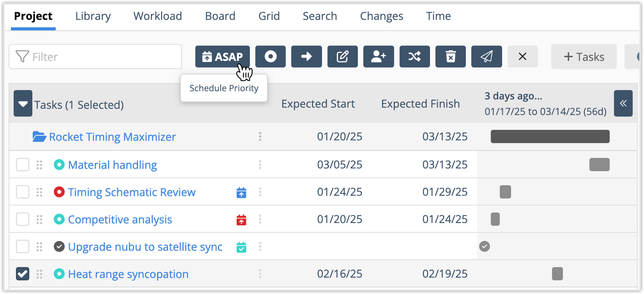Open the Board tab
Viewport: 644px width, 294px height.
[x=220, y=16]
